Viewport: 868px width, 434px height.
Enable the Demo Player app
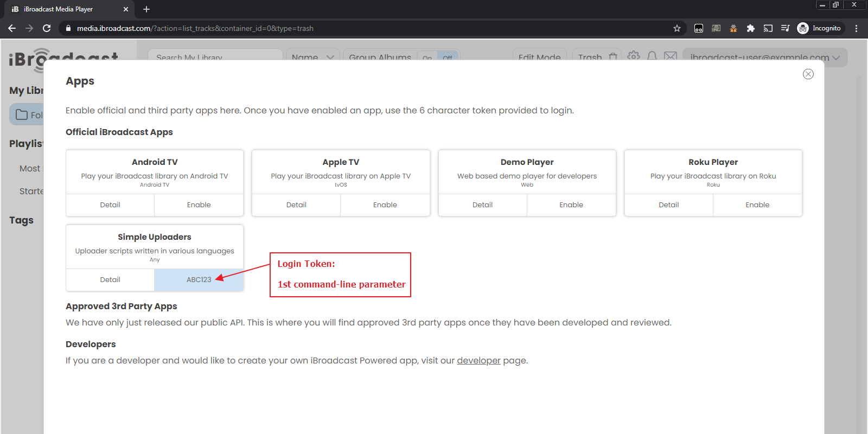571,205
